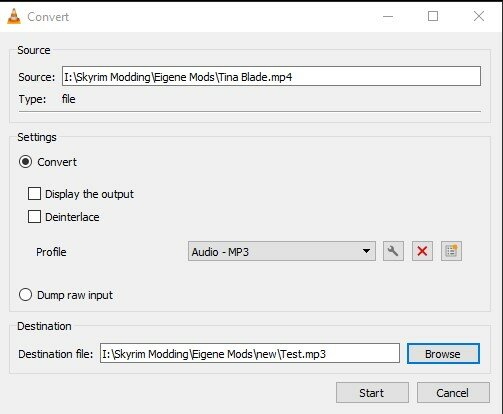
Task: Delete selected profile with red X
Action: 422,251
